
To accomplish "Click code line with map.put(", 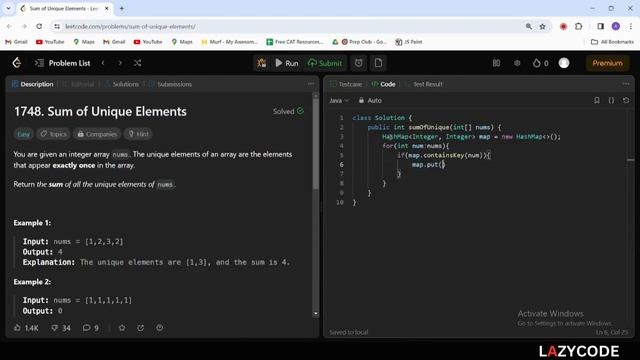I will tap(428, 164).
